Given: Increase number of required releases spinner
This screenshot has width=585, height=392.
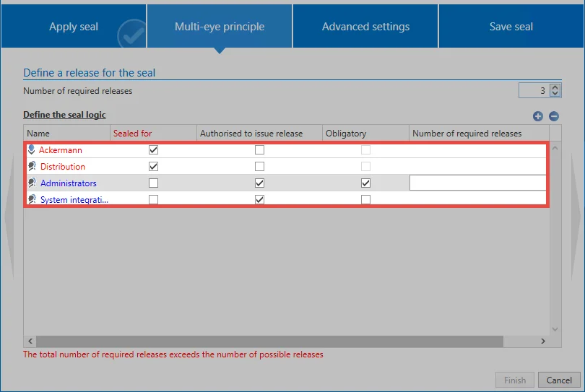Looking at the screenshot, I should click(x=555, y=87).
